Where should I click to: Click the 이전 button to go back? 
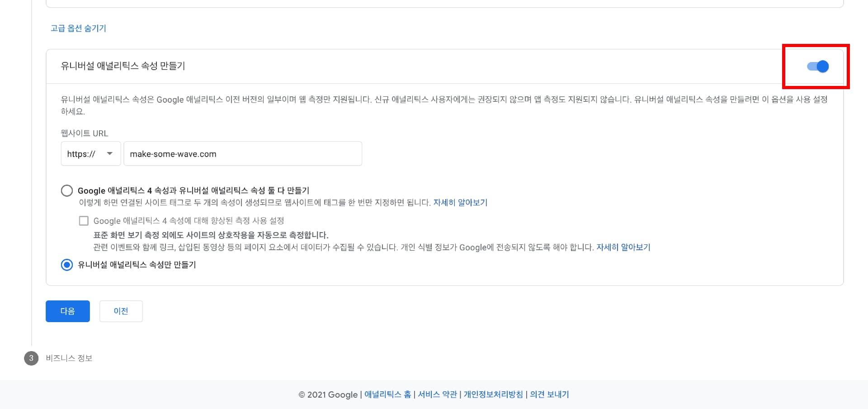click(x=121, y=311)
